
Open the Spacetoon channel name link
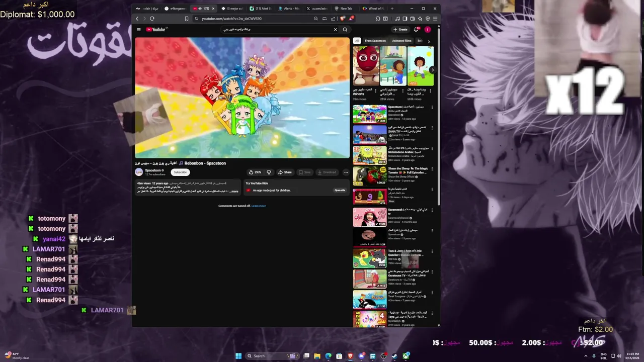[153, 170]
